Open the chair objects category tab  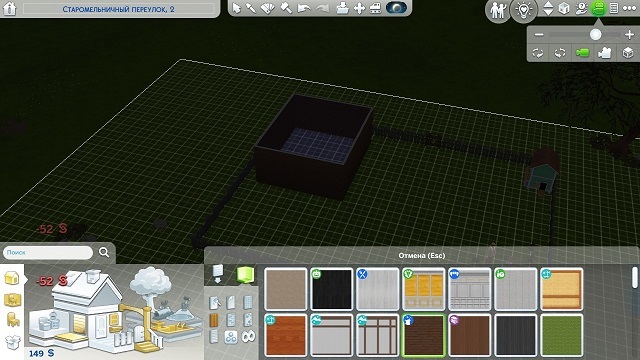pos(12,320)
